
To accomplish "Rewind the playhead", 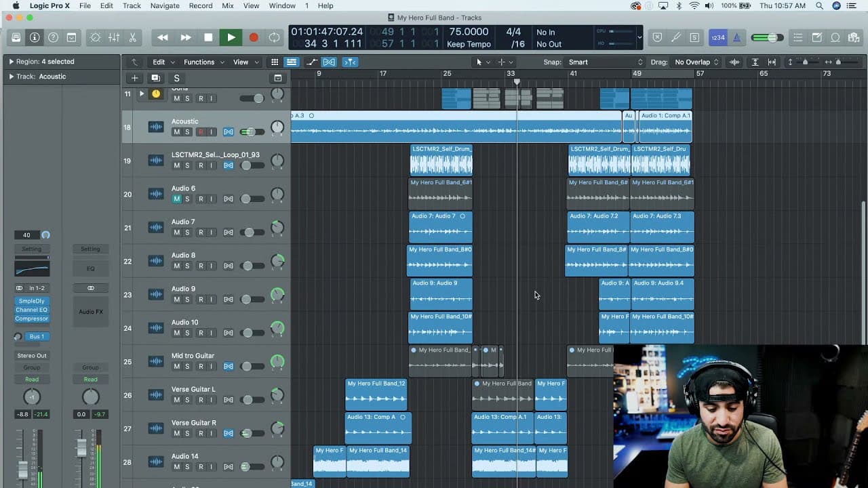I will 163,38.
